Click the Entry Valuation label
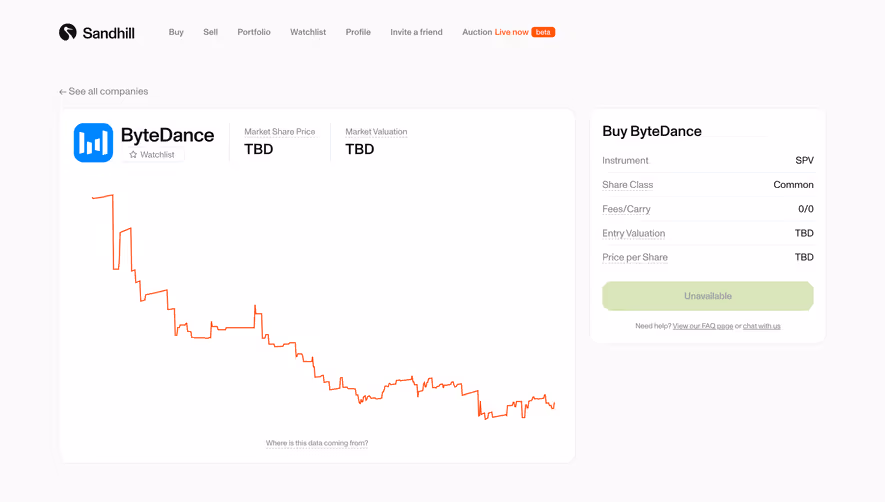 (x=634, y=233)
